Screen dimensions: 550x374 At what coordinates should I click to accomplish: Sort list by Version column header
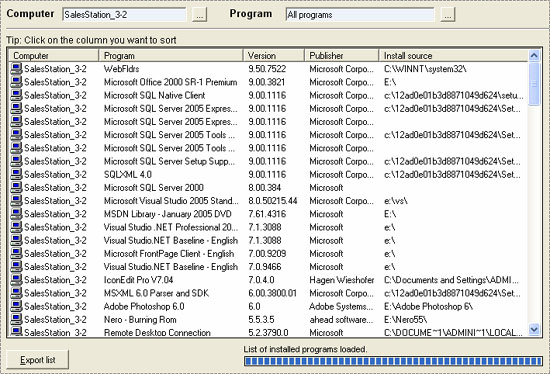tap(274, 55)
